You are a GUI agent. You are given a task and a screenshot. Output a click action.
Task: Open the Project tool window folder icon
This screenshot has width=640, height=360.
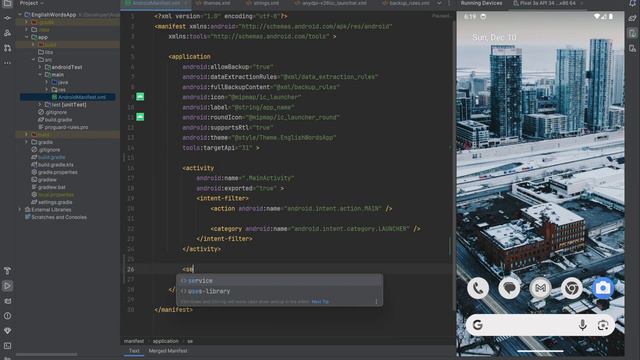7,3
